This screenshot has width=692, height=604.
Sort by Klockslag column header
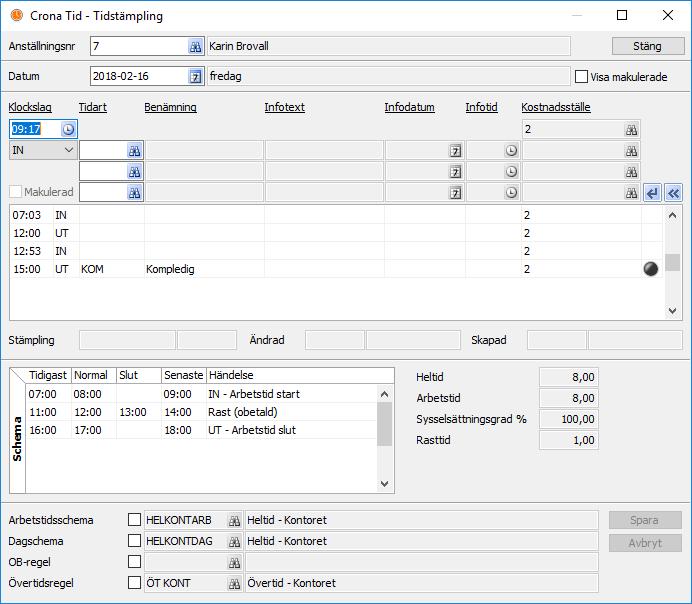pos(30,107)
